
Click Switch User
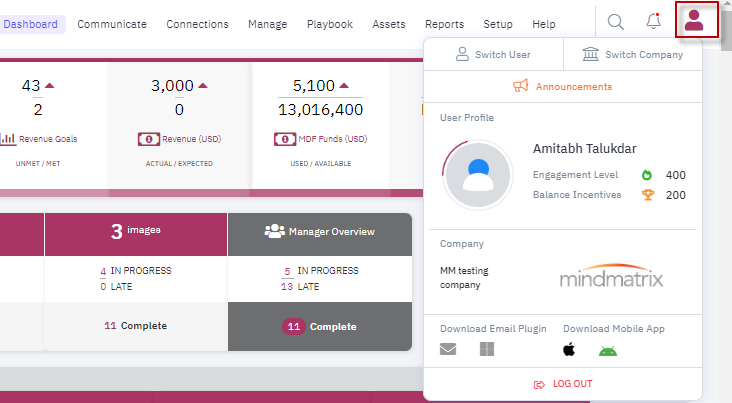tap(493, 54)
